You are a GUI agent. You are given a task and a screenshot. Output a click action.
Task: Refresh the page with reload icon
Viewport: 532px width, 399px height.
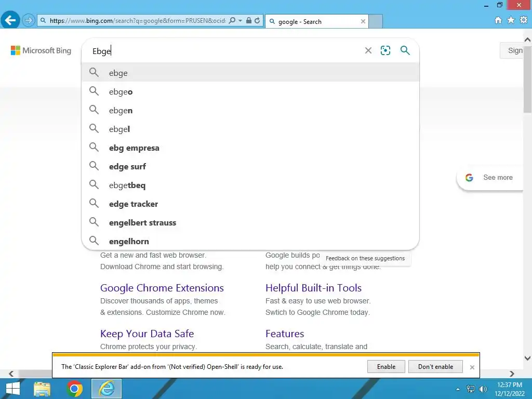(258, 20)
